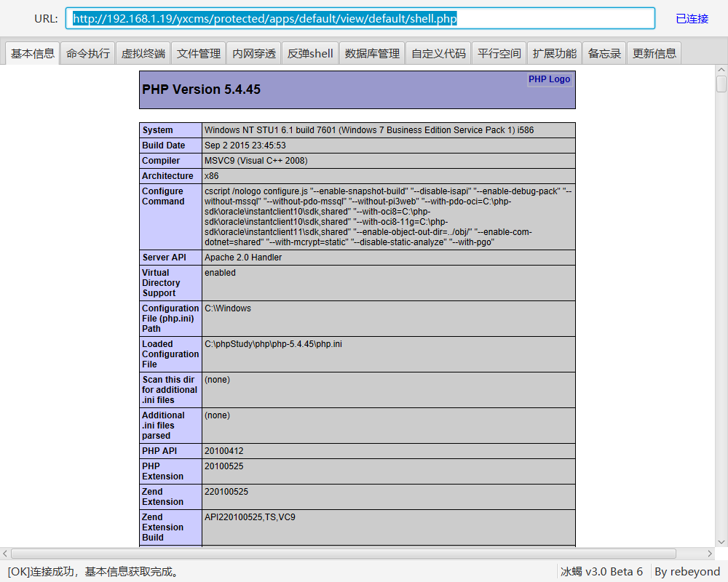Switch to the 备忘录 tab
The width and height of the screenshot is (728, 582).
click(x=604, y=53)
